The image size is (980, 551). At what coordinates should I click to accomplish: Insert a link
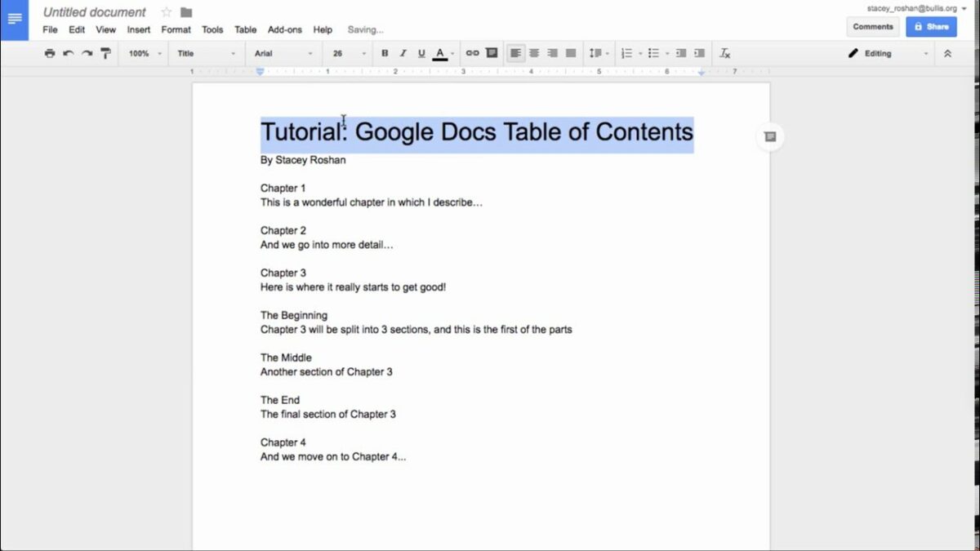(472, 52)
